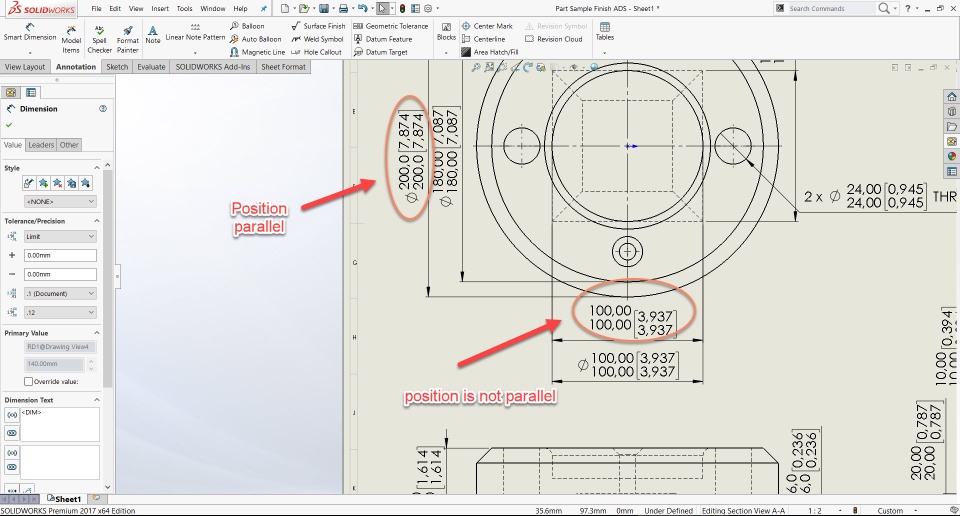This screenshot has height=516, width=960.
Task: Open the Sheet Format tab
Action: (x=283, y=67)
